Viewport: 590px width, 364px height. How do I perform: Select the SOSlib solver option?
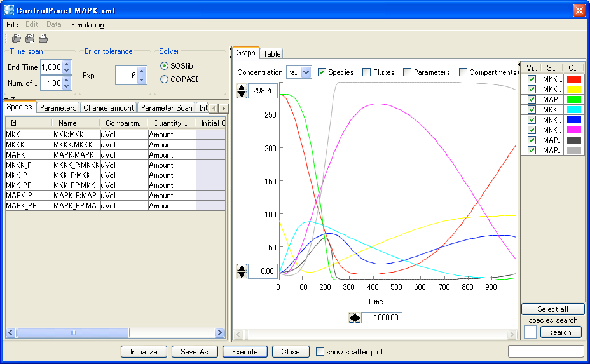point(165,66)
